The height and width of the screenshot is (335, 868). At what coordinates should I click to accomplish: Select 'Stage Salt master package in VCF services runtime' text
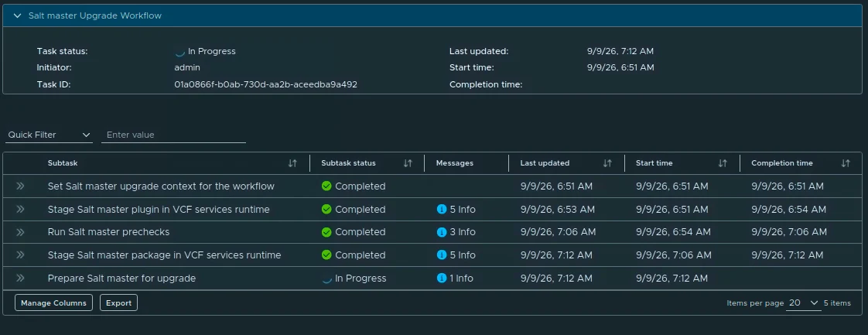[165, 255]
